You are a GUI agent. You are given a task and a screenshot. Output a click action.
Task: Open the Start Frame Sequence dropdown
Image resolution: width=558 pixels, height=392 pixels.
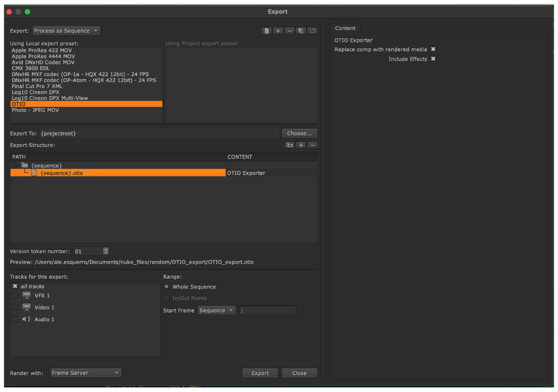coord(216,311)
